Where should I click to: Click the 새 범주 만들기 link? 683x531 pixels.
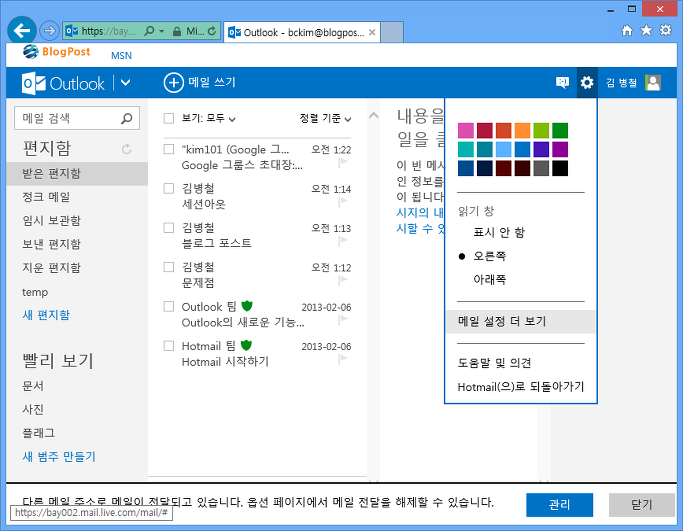click(59, 457)
